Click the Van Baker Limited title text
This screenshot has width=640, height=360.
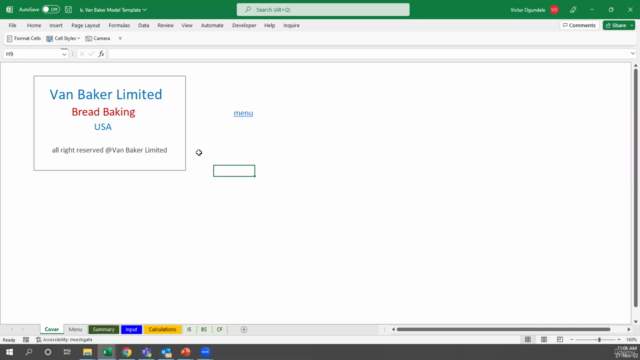click(106, 94)
